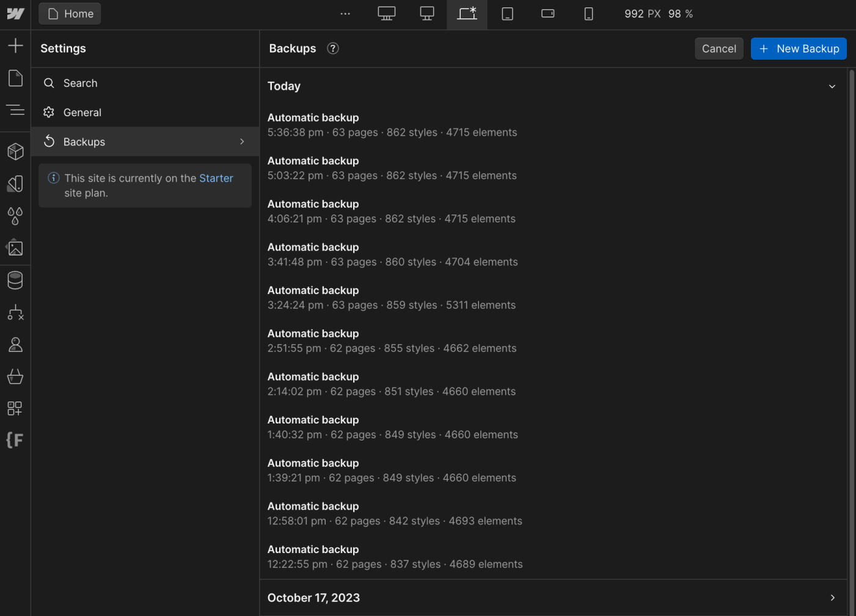The image size is (856, 616).
Task: Open the CMS Collections panel
Action: pos(15,280)
